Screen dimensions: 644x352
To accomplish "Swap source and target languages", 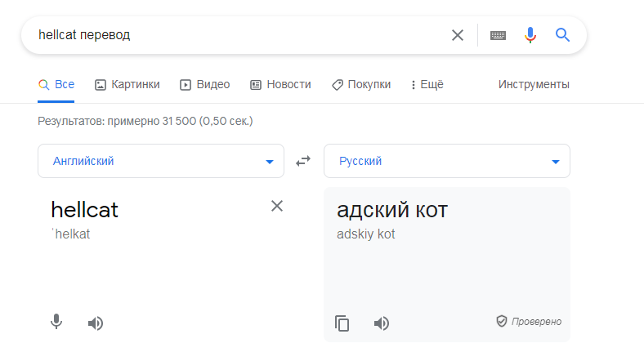I will click(x=303, y=161).
